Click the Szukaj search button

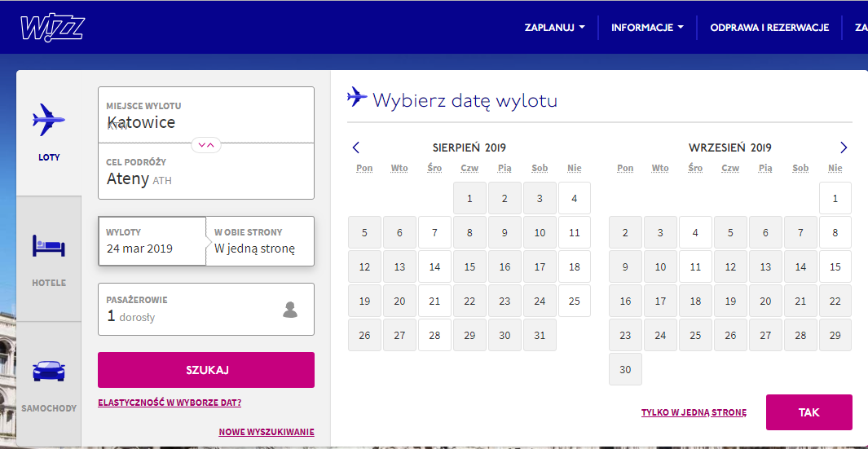point(206,370)
